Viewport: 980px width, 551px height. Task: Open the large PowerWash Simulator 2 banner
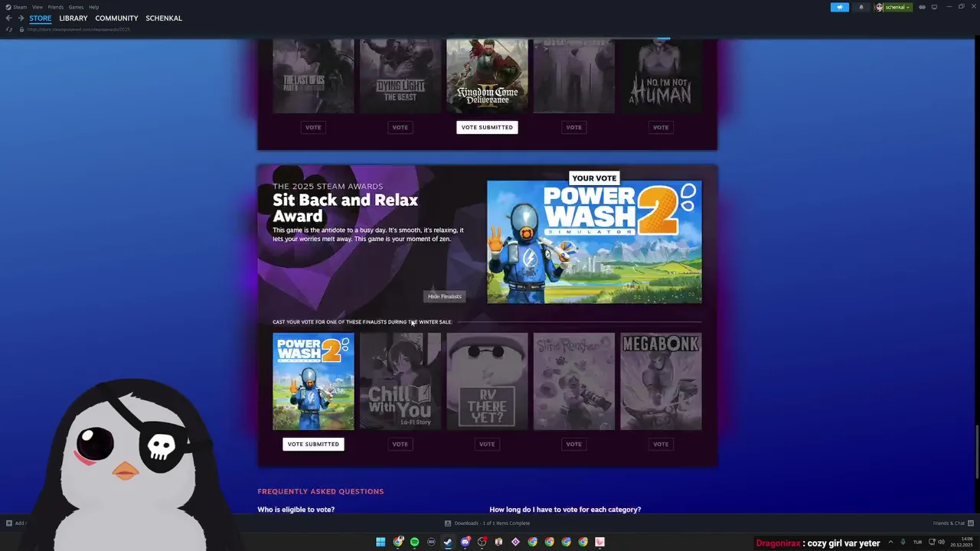(x=594, y=242)
